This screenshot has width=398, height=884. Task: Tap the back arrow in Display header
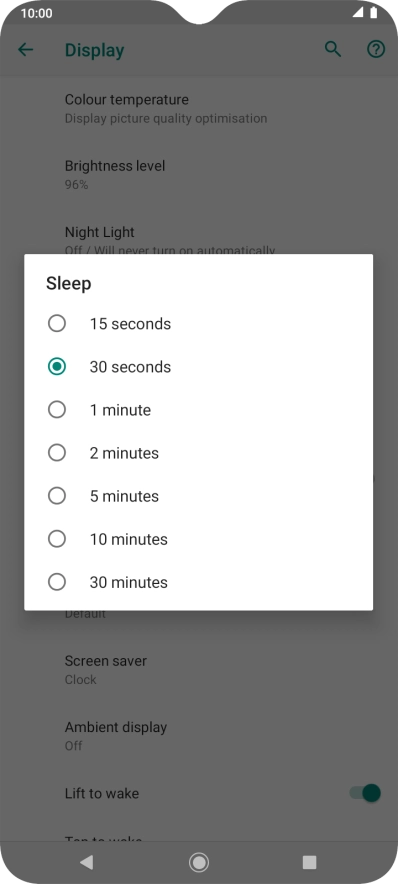[26, 50]
